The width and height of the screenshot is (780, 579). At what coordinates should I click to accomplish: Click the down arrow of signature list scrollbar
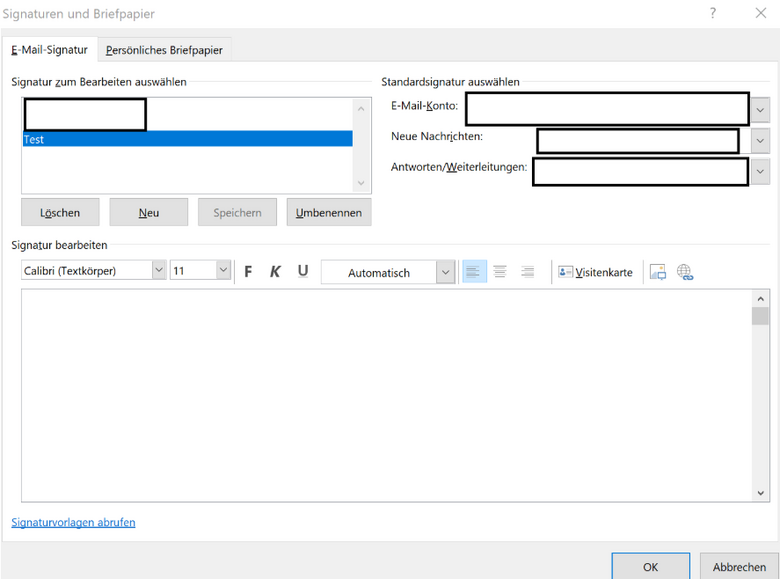point(361,183)
